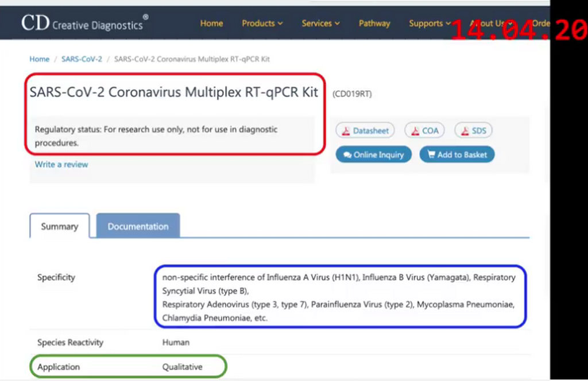The image size is (588, 381).
Task: Open the Home navigation menu item
Action: [x=211, y=23]
